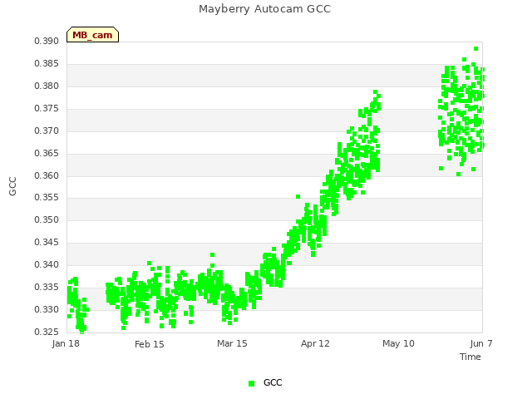
Task: Click the 0.355 y-axis value
Action: click(x=47, y=197)
